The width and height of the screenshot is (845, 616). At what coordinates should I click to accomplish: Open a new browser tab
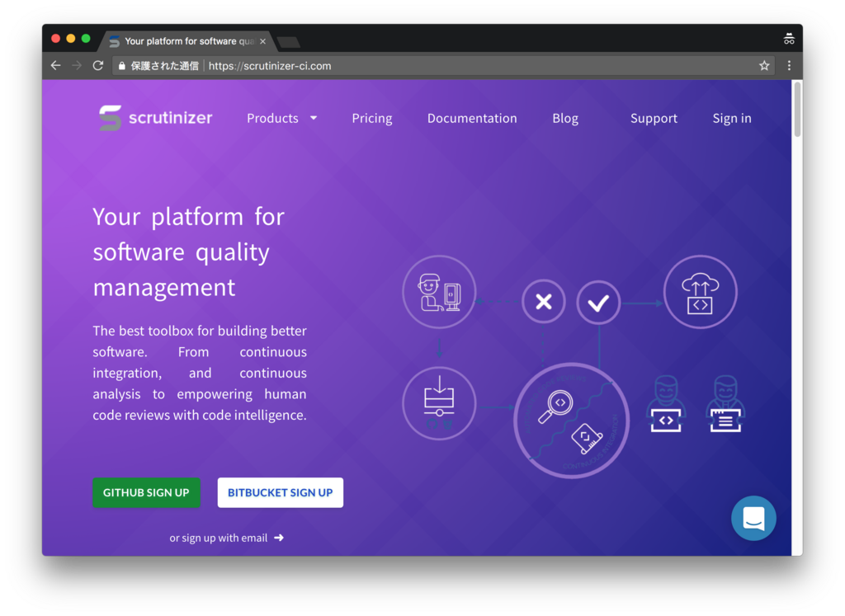click(289, 42)
